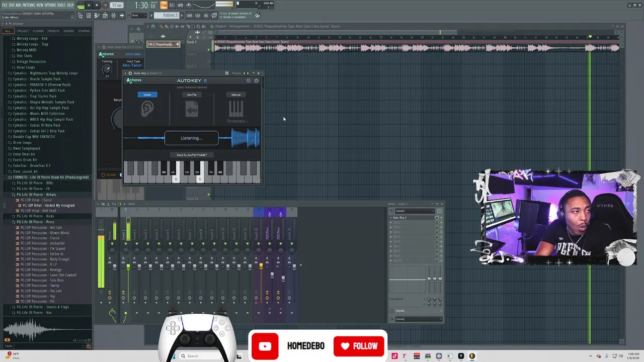Select the ALL browser tab
Screen dimensions: 644x362
(7, 31)
